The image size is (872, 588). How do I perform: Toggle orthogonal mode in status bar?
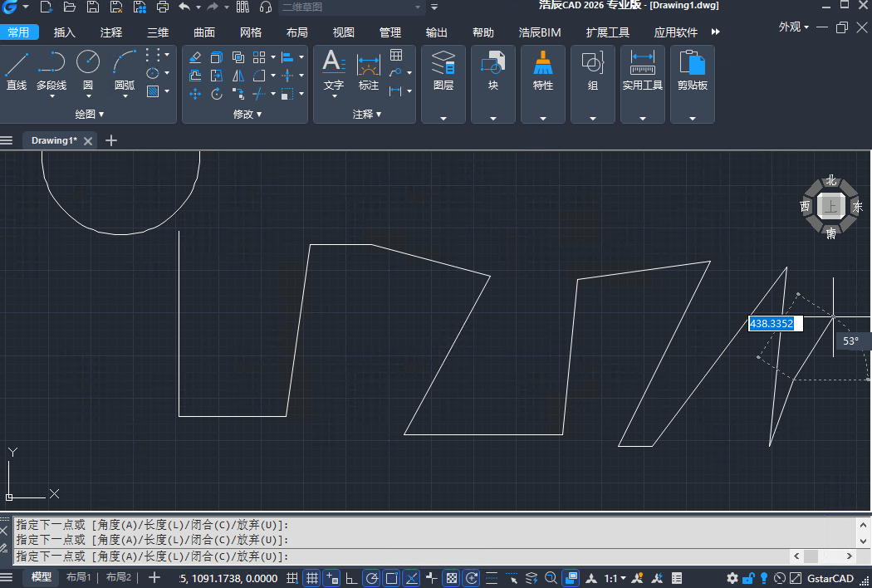[350, 578]
